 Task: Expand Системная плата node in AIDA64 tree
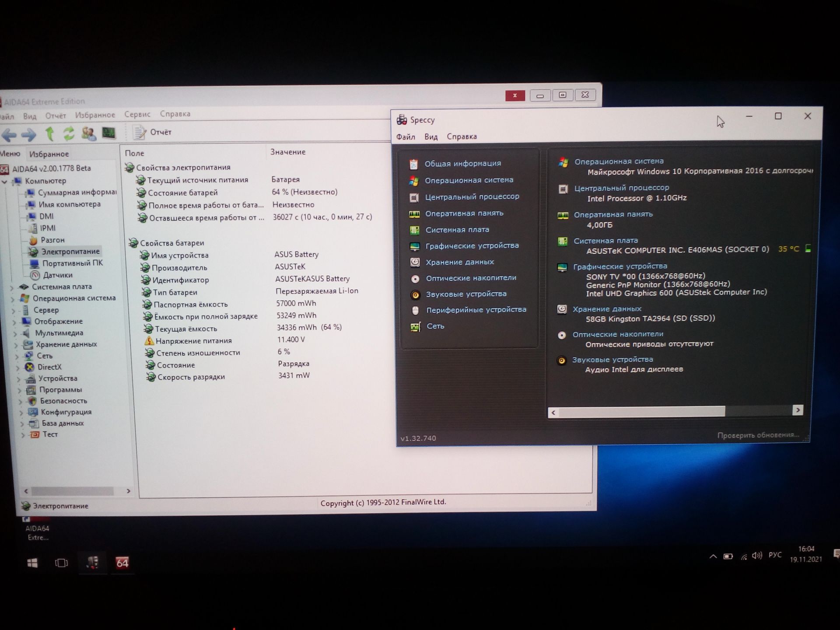click(12, 287)
